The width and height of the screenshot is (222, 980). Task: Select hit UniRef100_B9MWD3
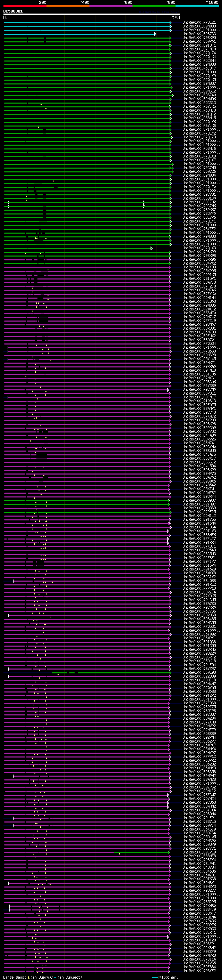click(x=199, y=26)
